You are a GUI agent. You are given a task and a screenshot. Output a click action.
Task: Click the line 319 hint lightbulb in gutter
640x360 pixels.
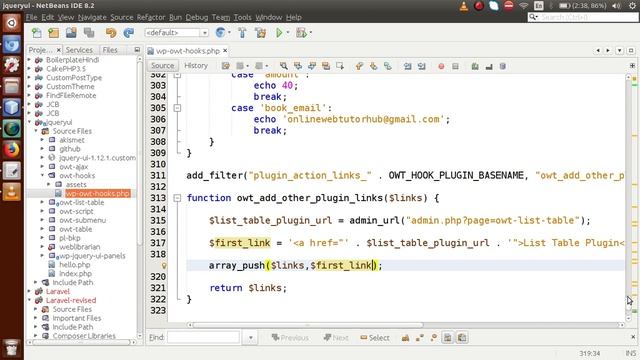164,266
